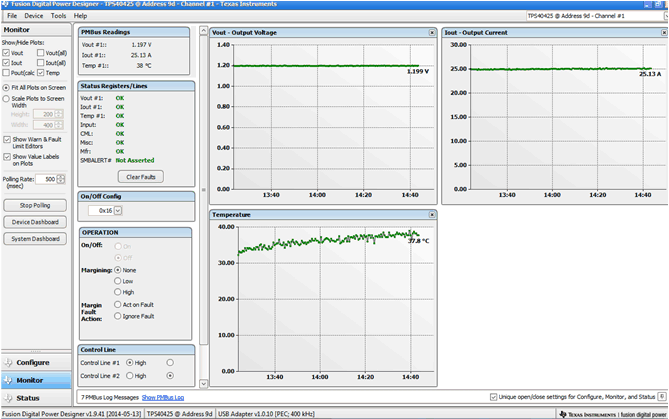Screen dimensions: 669x419
Task: Click the Width input field
Action: (44, 125)
